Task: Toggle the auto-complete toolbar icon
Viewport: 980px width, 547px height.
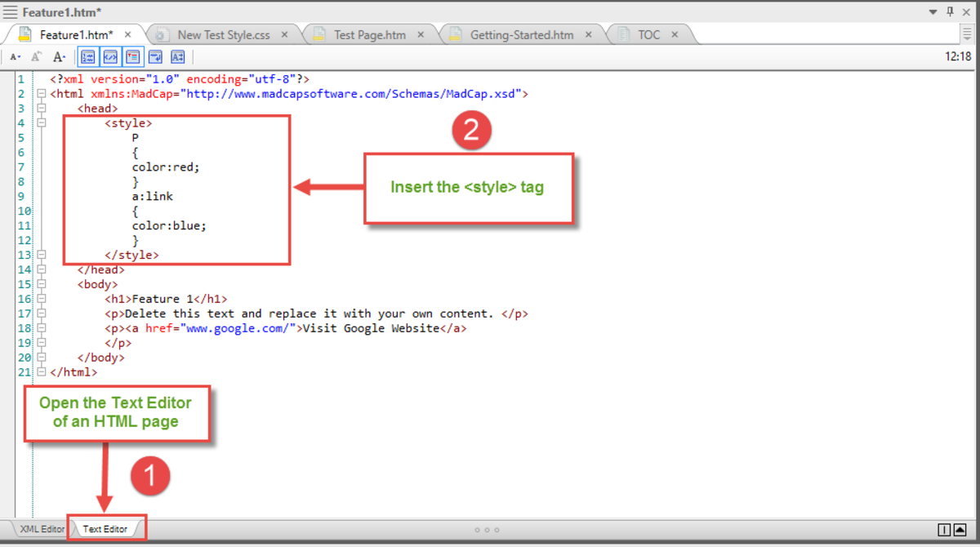Action: (x=178, y=56)
